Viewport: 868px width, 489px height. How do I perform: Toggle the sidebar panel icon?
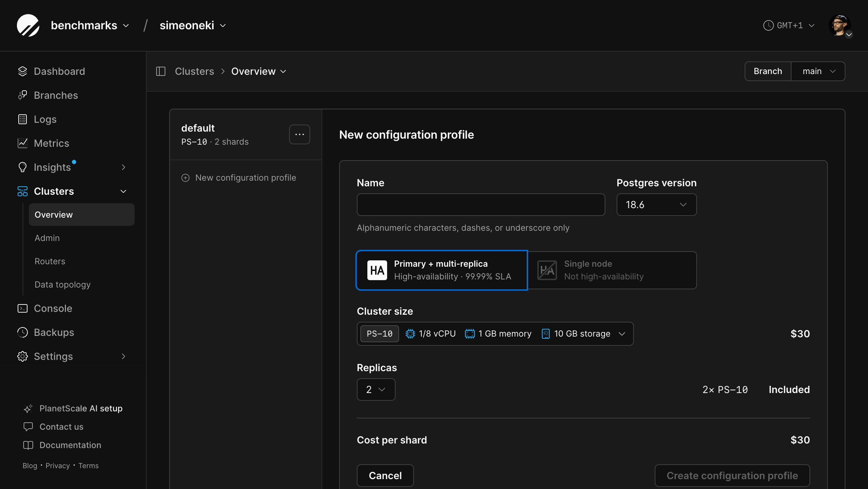(161, 71)
